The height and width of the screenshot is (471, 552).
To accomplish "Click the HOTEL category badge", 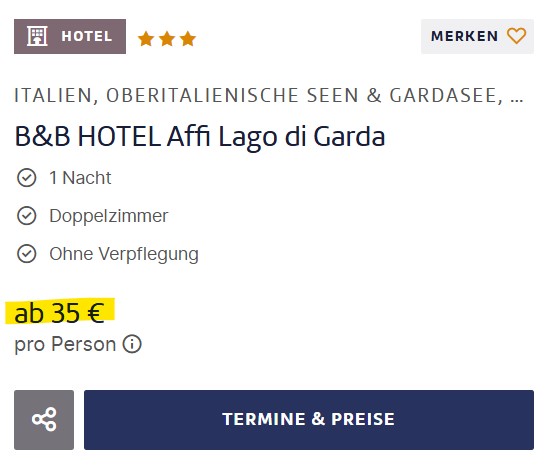I will tap(70, 36).
